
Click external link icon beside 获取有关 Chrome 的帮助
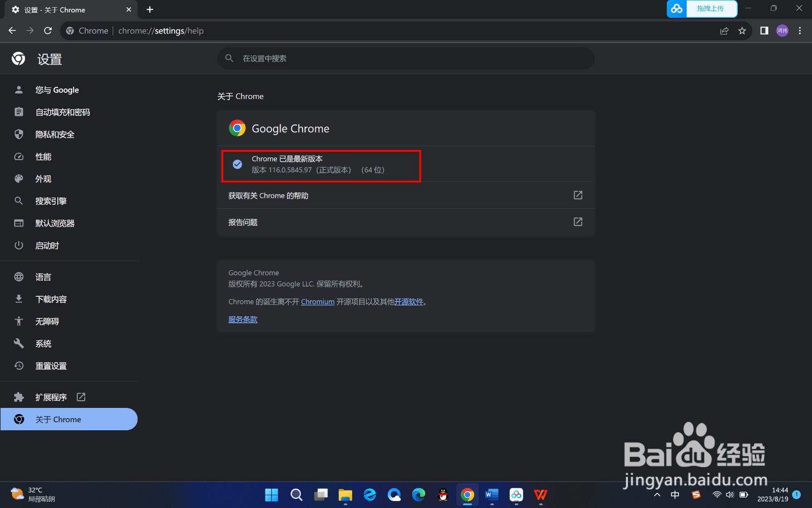click(578, 195)
